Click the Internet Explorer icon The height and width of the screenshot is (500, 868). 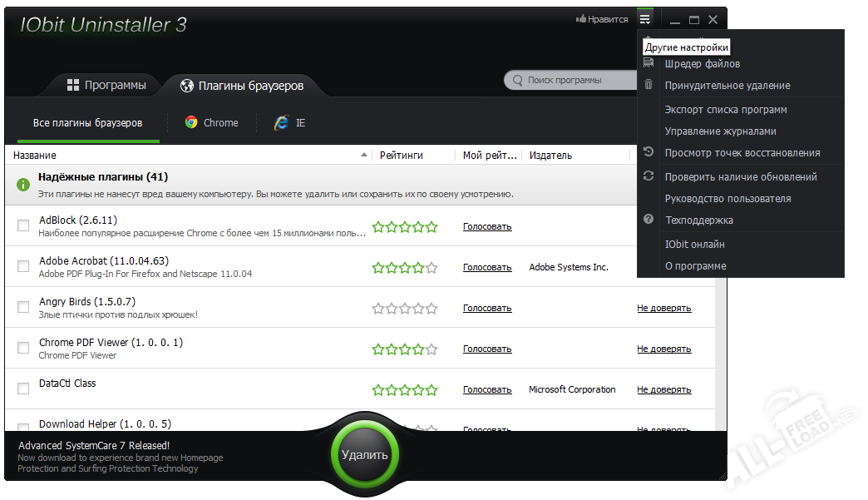click(x=282, y=122)
